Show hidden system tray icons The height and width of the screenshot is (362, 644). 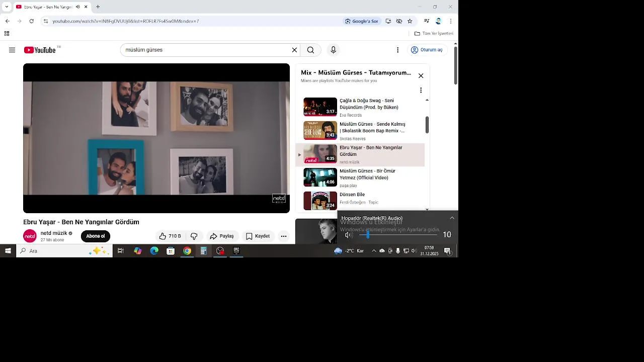point(374,251)
